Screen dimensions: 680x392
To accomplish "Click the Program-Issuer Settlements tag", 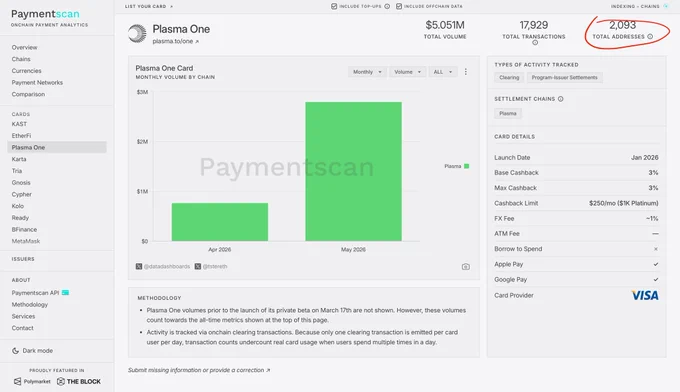I will pyautogui.click(x=565, y=78).
